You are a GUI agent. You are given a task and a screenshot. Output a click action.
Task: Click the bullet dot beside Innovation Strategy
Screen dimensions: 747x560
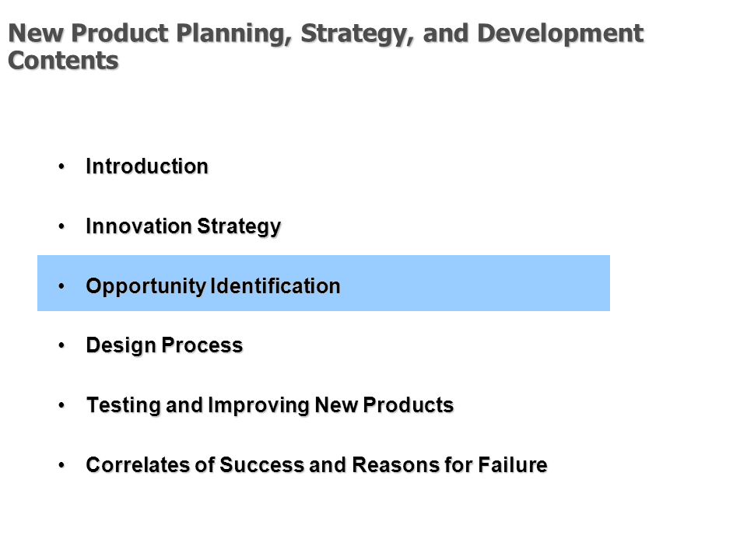(61, 226)
